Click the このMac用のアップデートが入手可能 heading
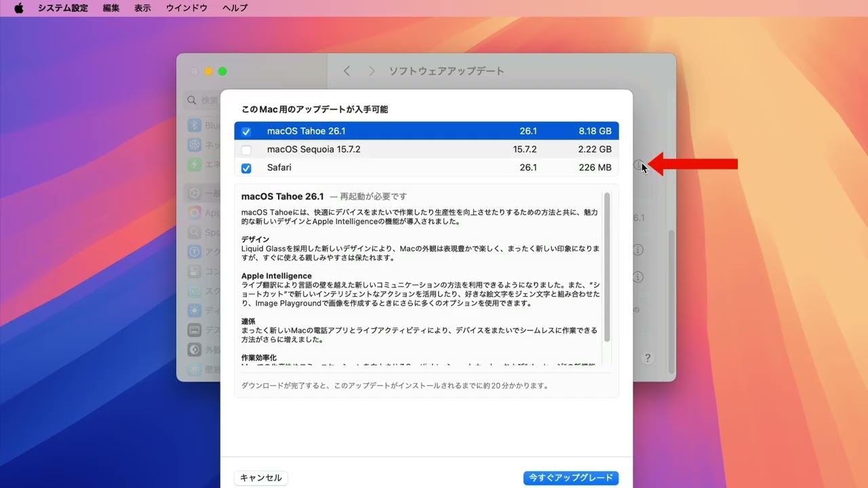Screen dimensions: 868x488 315,109
